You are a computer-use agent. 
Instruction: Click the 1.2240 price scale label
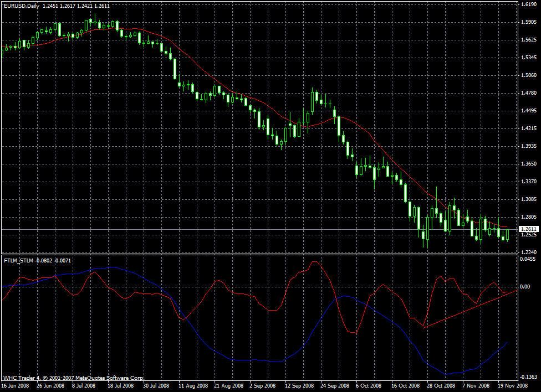tap(528, 252)
